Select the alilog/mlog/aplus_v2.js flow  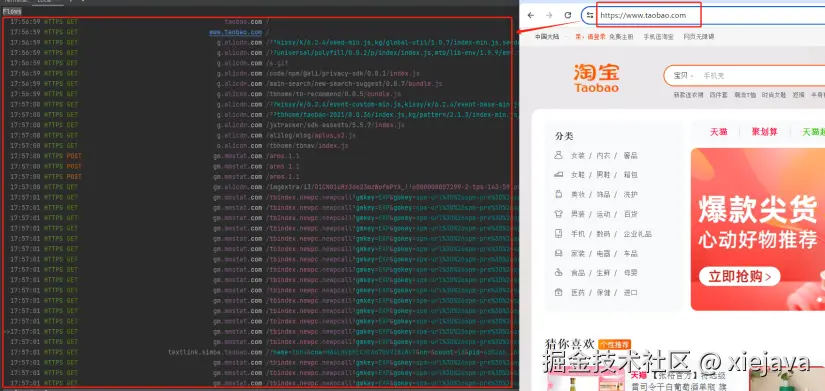(258, 135)
